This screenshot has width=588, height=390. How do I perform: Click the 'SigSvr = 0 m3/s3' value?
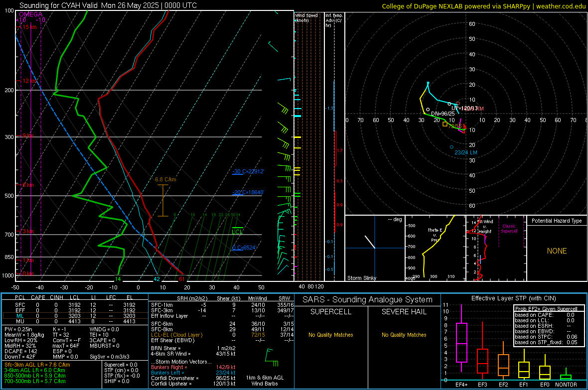110,357
